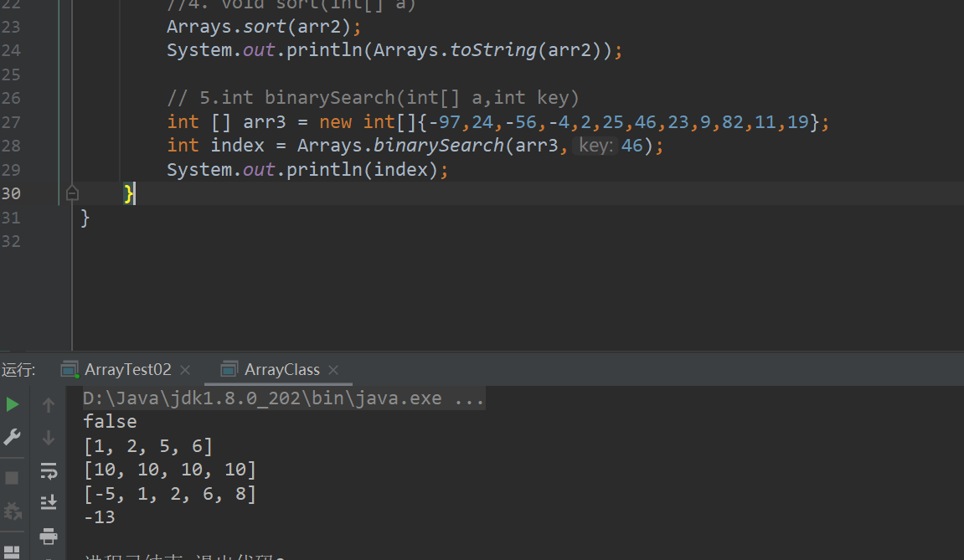Screen dimensions: 964x560
Task: Click the binarySearch method call in code
Action: pos(438,146)
